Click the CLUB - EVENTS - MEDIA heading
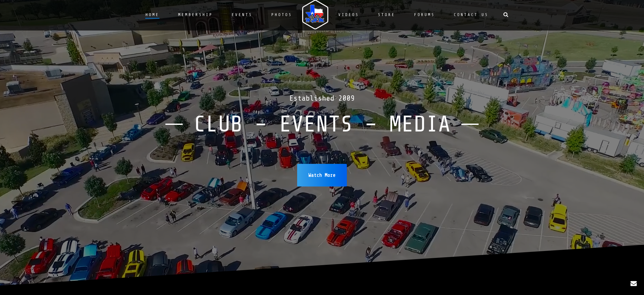The image size is (644, 295). 322,124
